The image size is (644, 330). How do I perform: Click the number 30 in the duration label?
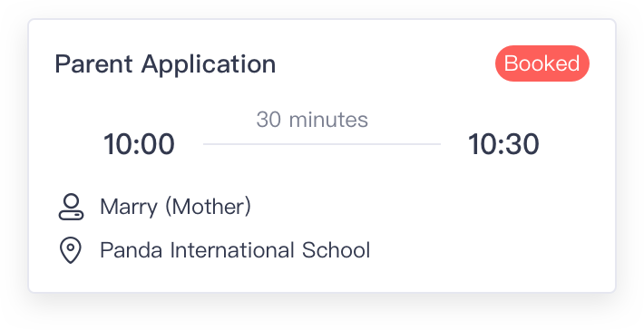[x=268, y=120]
